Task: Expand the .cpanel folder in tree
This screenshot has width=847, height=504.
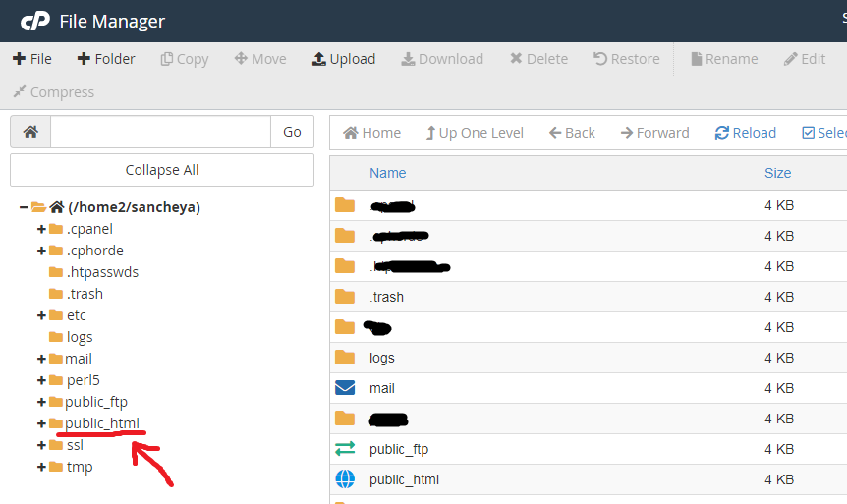Action: [x=41, y=229]
